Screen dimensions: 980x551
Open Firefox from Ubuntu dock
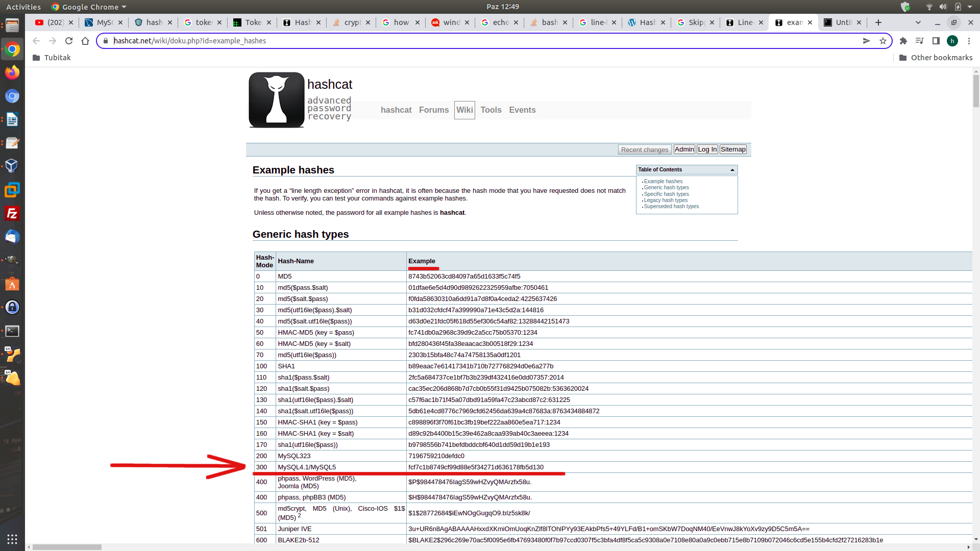tap(12, 72)
